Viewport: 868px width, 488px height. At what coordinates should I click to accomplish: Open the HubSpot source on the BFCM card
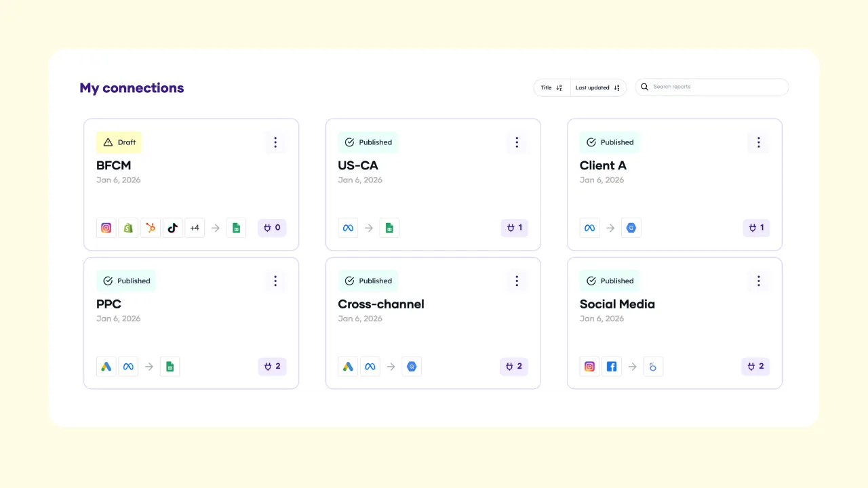[150, 228]
